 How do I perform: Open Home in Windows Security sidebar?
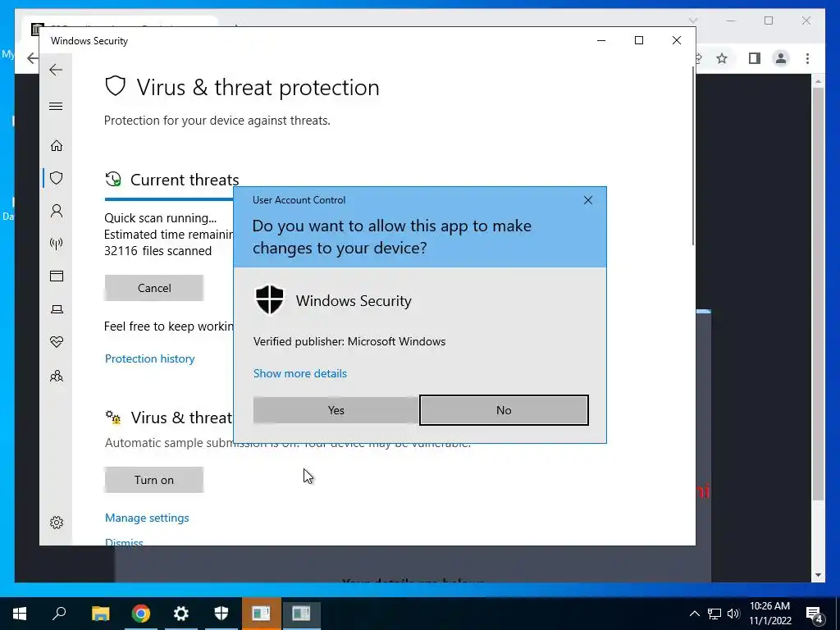57,146
